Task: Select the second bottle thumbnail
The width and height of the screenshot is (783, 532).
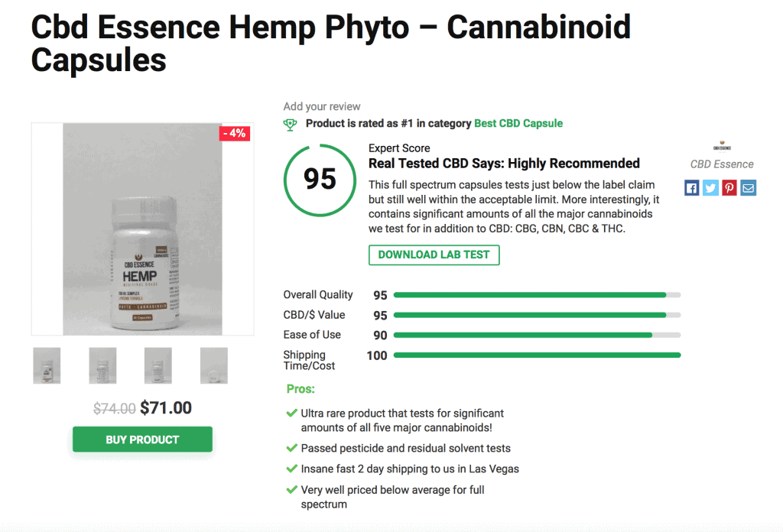Action: pyautogui.click(x=102, y=365)
